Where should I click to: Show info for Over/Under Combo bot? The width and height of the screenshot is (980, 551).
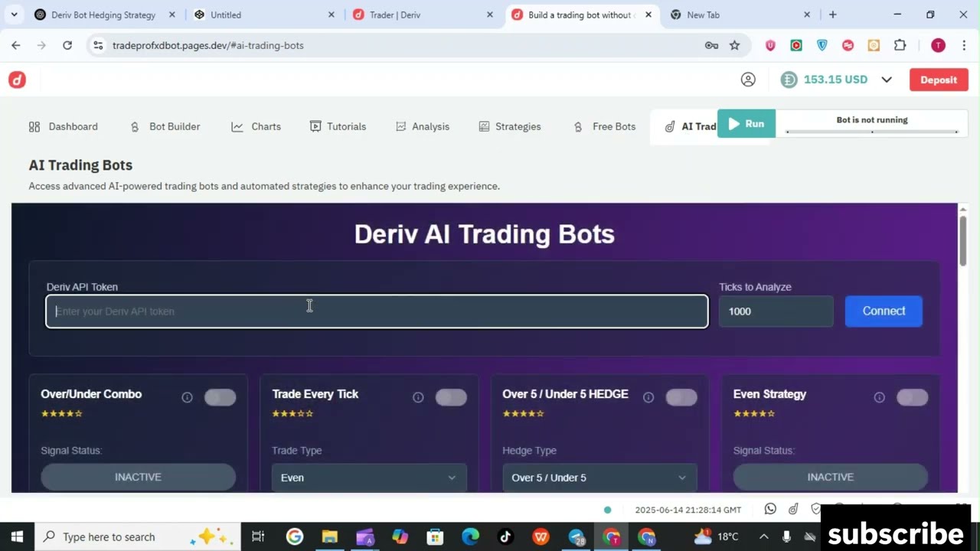pyautogui.click(x=187, y=397)
